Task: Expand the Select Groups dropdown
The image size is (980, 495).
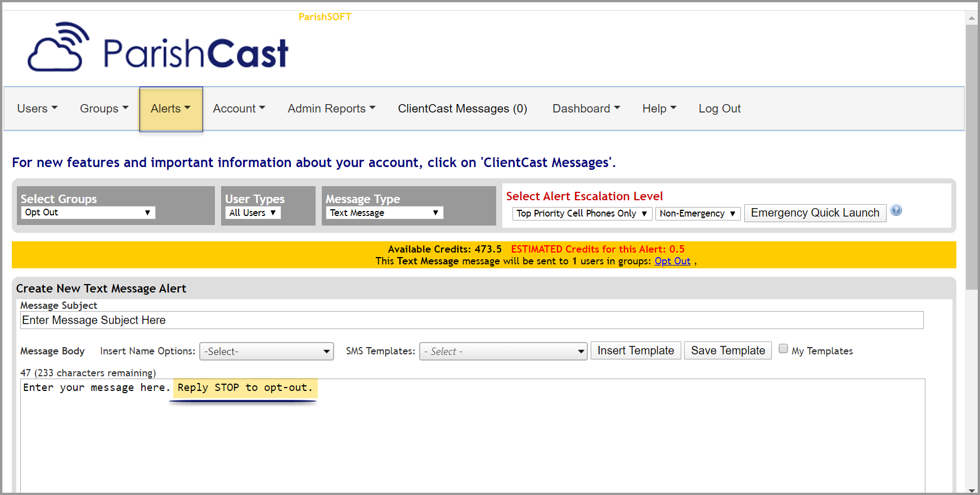Action: 88,213
